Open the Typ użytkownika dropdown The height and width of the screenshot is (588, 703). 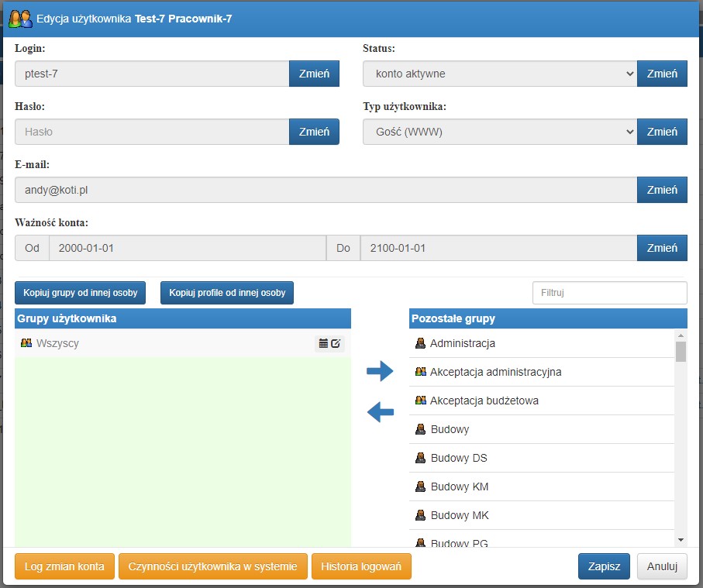(499, 132)
